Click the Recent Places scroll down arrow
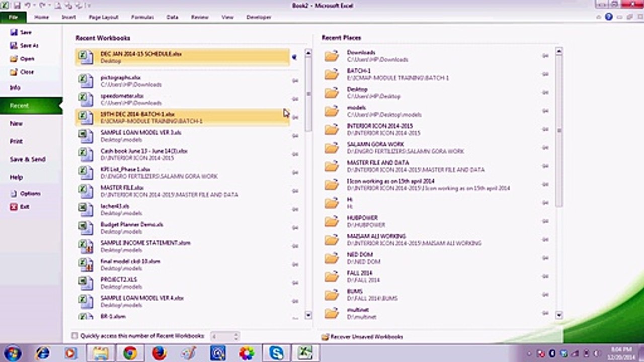This screenshot has height=362, width=644. pyautogui.click(x=558, y=315)
